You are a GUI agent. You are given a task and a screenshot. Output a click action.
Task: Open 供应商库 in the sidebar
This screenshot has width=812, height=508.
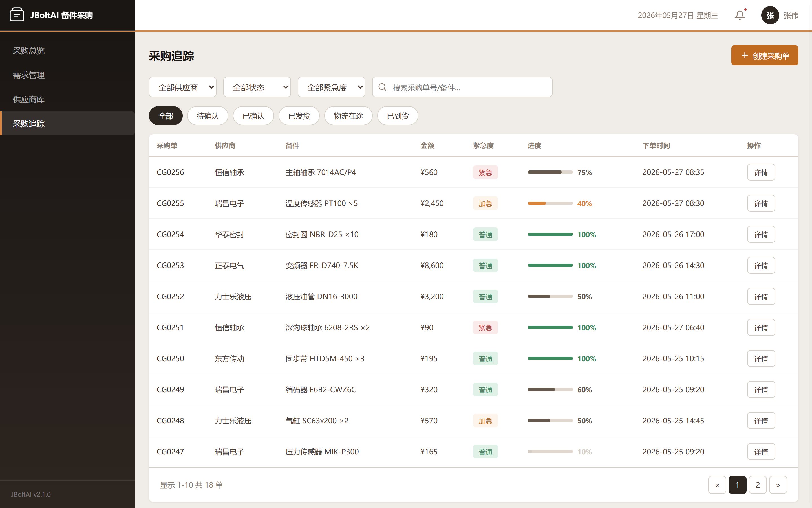click(x=67, y=99)
